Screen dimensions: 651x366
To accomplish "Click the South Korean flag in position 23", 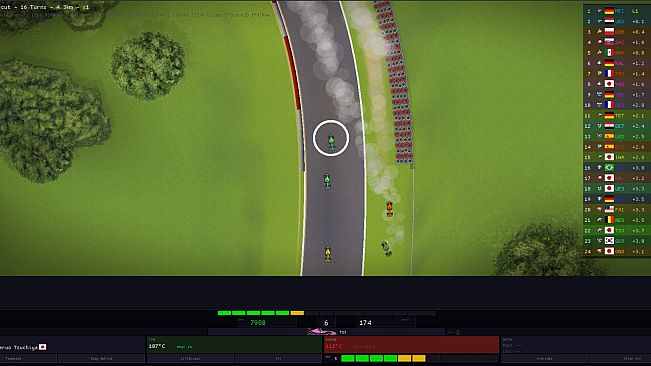I will tap(609, 241).
